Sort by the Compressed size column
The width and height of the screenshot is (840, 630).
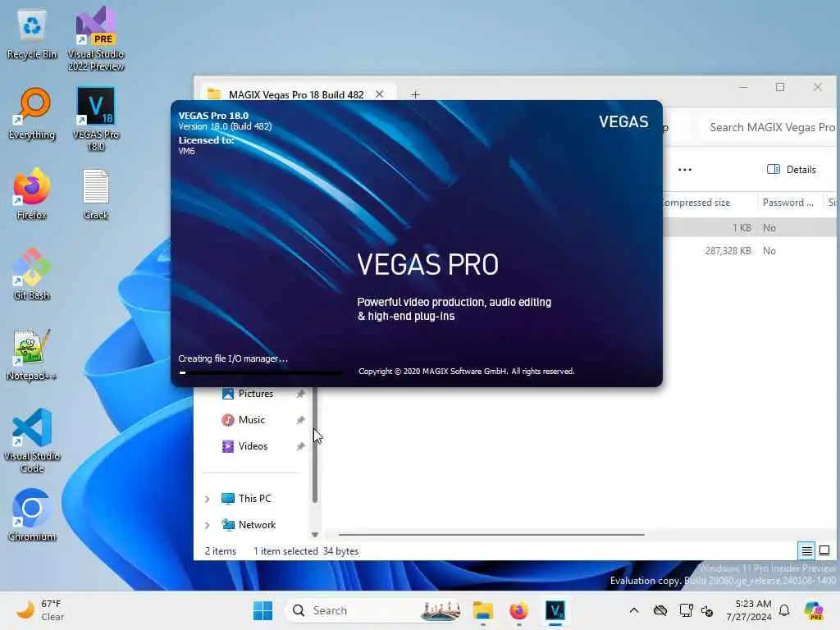[x=696, y=203]
